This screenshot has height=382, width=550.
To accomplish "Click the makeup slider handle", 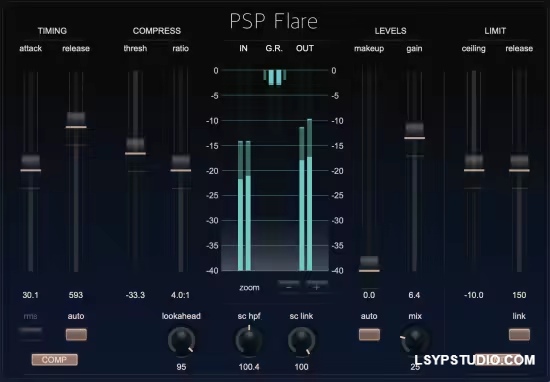I will pos(369,264).
